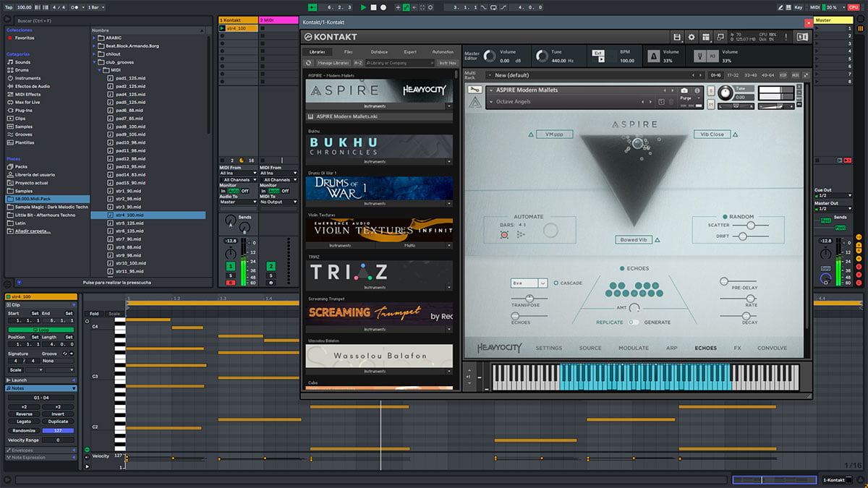The width and height of the screenshot is (868, 488).
Task: Open track 2 MIDI To No Output dropdown
Action: (x=278, y=202)
